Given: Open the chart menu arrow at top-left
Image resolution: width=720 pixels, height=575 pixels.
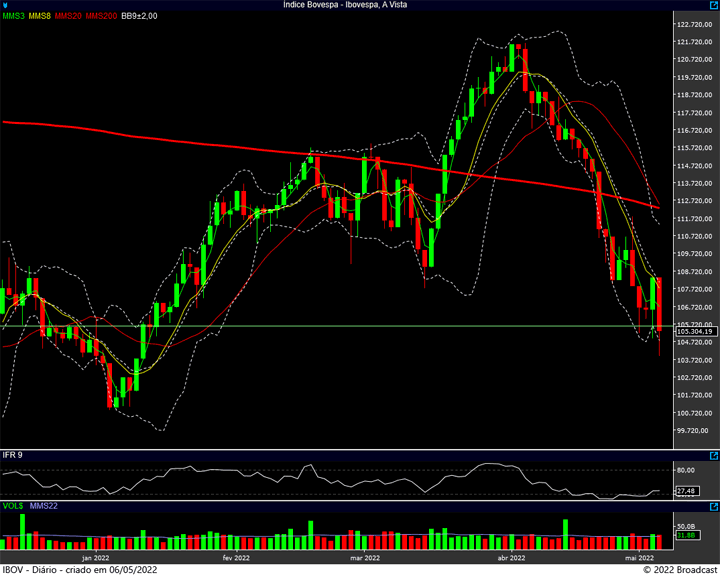Looking at the screenshot, I should coord(5,5).
